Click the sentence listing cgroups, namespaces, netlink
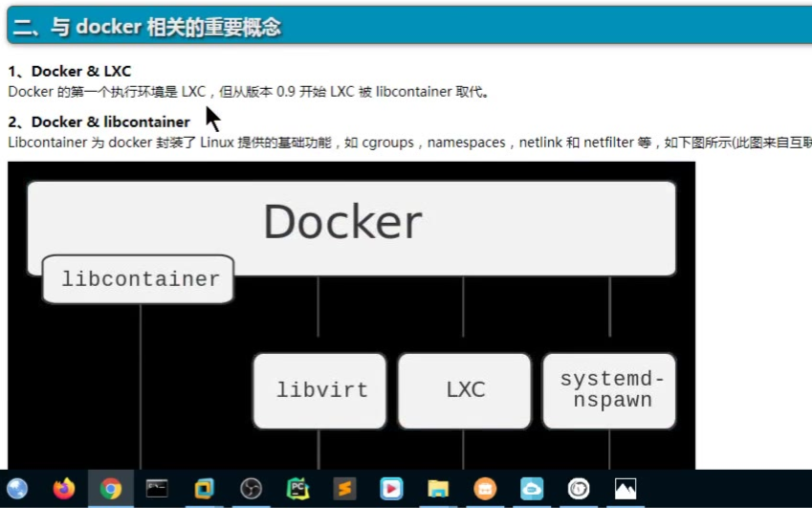Viewport: 812px width, 508px height. pyautogui.click(x=409, y=143)
